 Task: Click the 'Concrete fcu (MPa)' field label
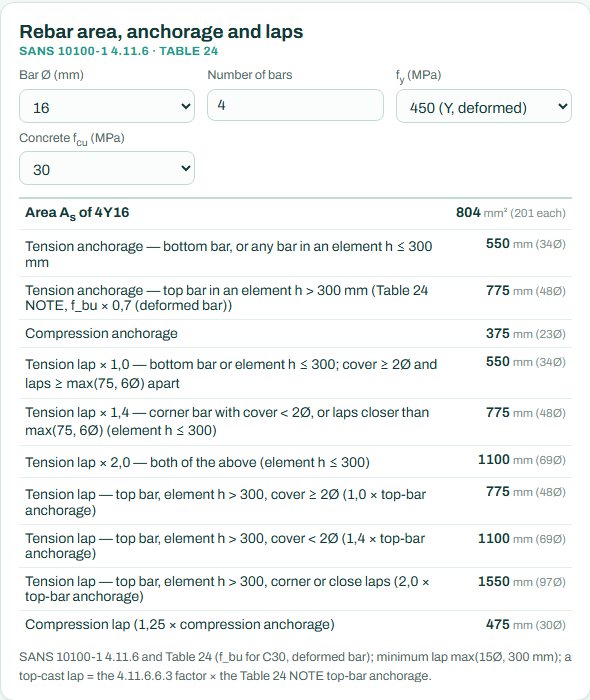[x=72, y=138]
